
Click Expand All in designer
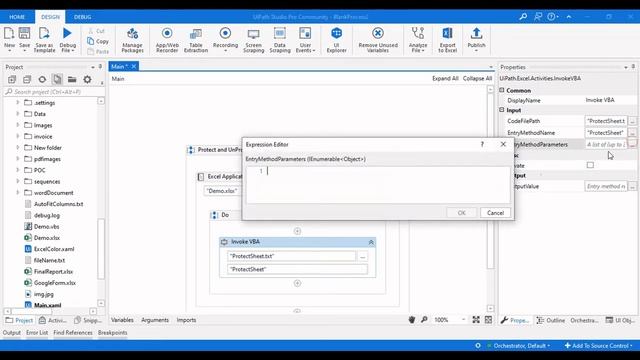point(445,78)
